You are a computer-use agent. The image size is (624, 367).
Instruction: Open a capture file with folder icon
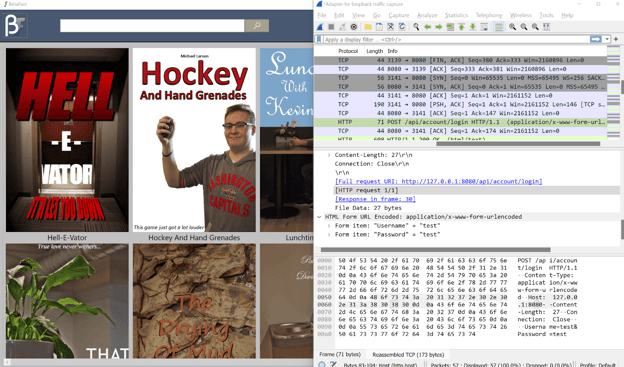pos(368,27)
